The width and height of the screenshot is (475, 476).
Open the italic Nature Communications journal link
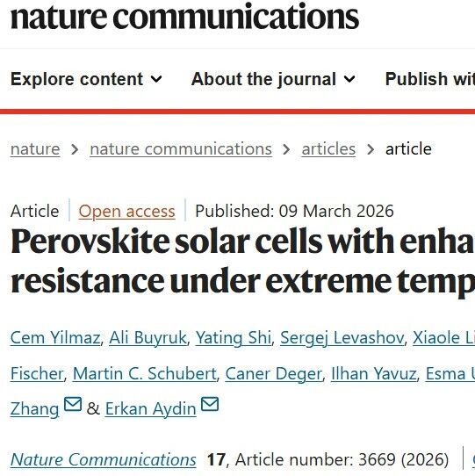[104, 459]
